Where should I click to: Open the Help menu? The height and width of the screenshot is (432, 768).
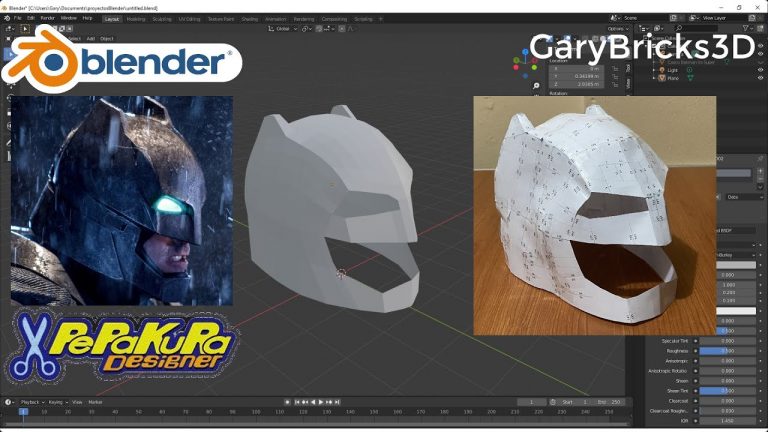pyautogui.click(x=87, y=18)
